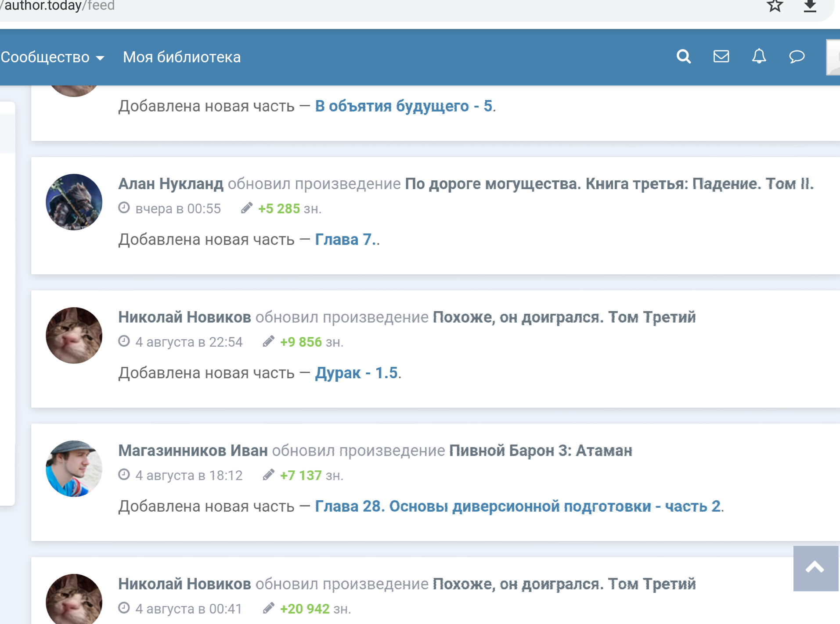Viewport: 840px width, 624px height.
Task: Expand the Сообщество dropdown menu
Action: pyautogui.click(x=52, y=57)
